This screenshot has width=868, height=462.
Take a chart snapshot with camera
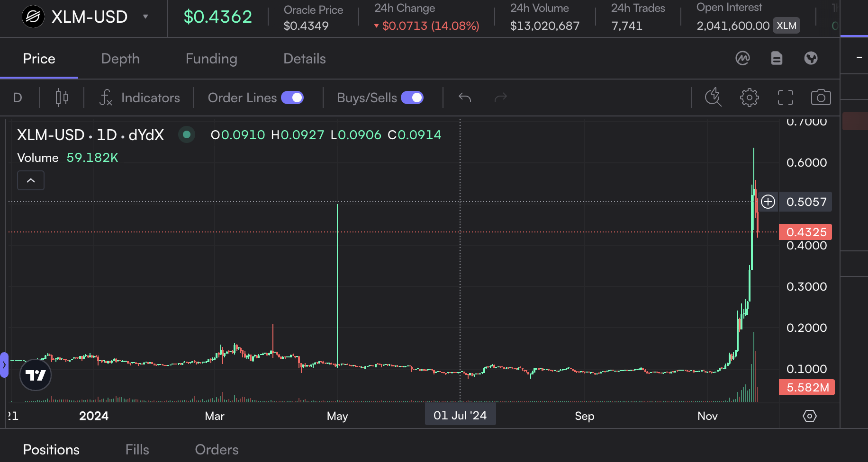pyautogui.click(x=821, y=98)
